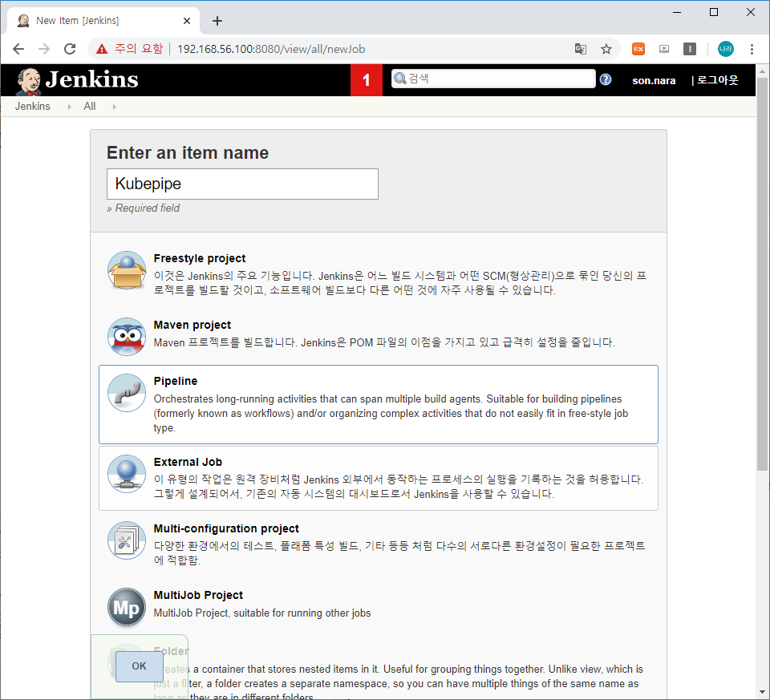Click the Enter an item name heading
Image resolution: width=770 pixels, height=700 pixels.
click(x=188, y=152)
